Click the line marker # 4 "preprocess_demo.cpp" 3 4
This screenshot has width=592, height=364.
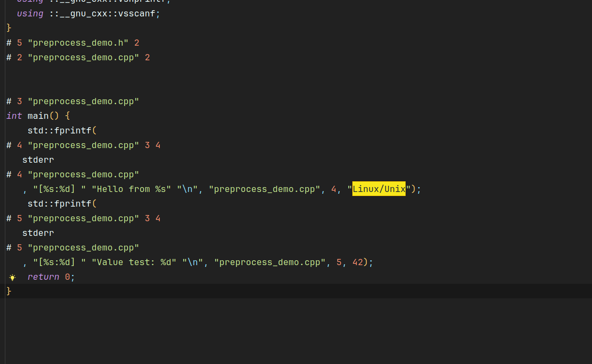tap(83, 145)
